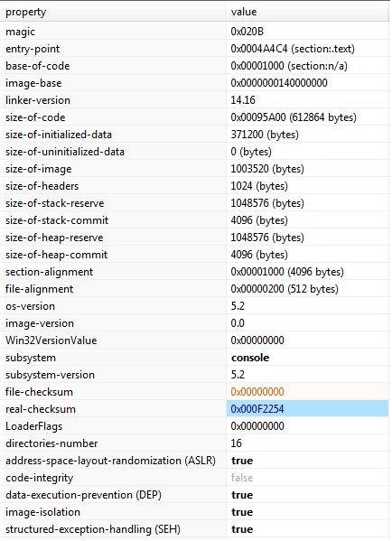Click the subsystem console value
The image size is (392, 541).
[250, 358]
